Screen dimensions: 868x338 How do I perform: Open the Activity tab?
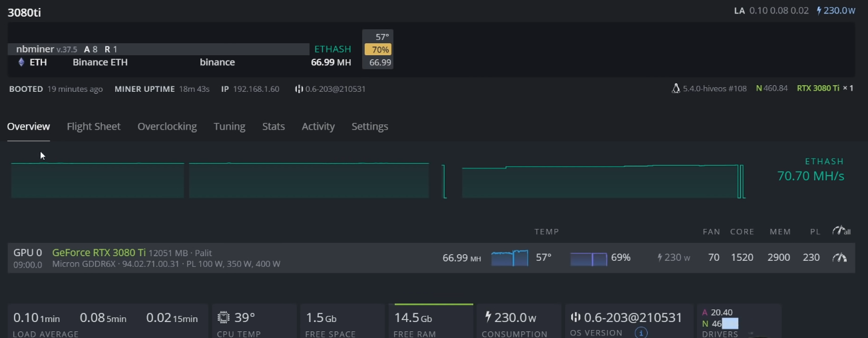click(x=318, y=126)
